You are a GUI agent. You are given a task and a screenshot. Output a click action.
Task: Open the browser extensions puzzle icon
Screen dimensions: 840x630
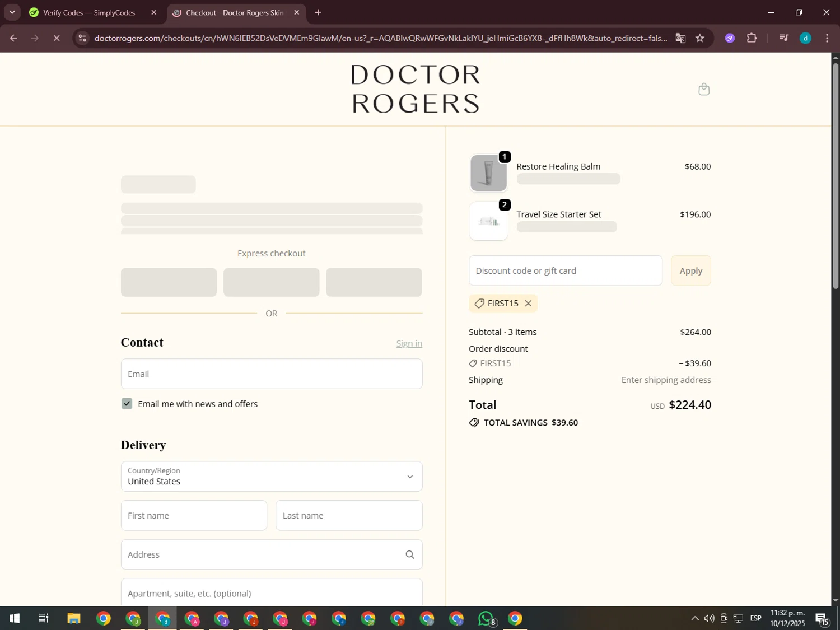(x=752, y=38)
